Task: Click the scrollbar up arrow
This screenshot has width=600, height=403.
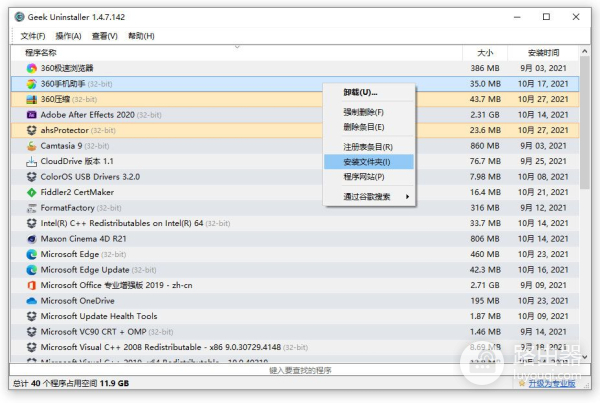Action: coord(585,51)
